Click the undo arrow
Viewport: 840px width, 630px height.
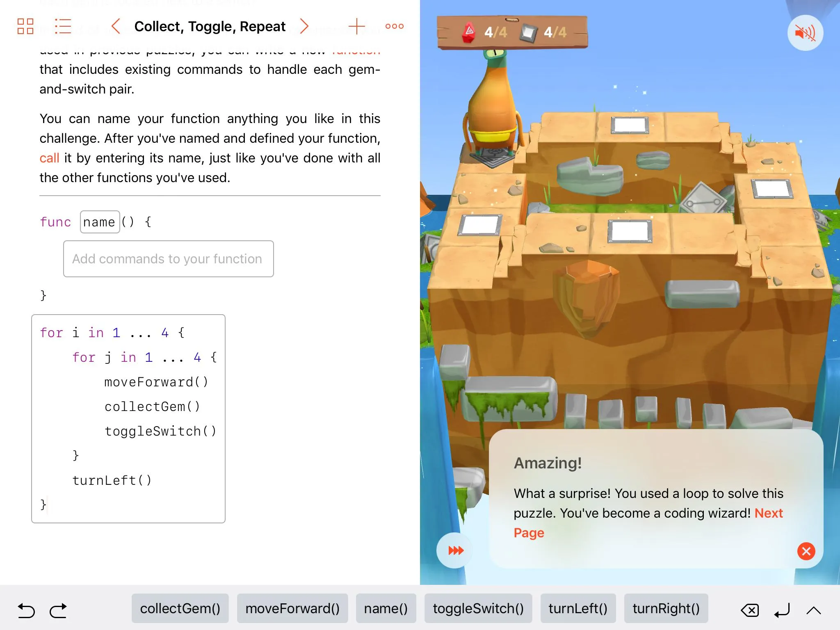tap(26, 610)
